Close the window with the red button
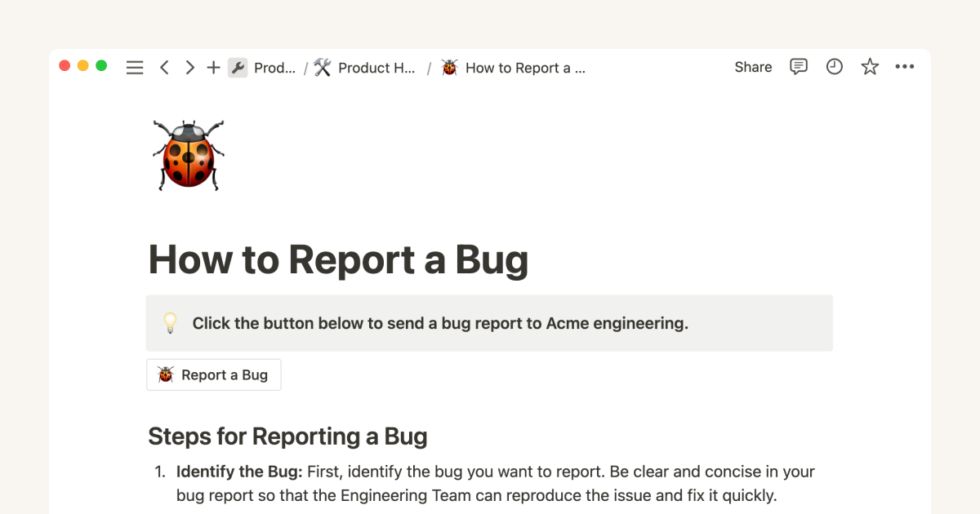The width and height of the screenshot is (980, 514). pos(65,66)
